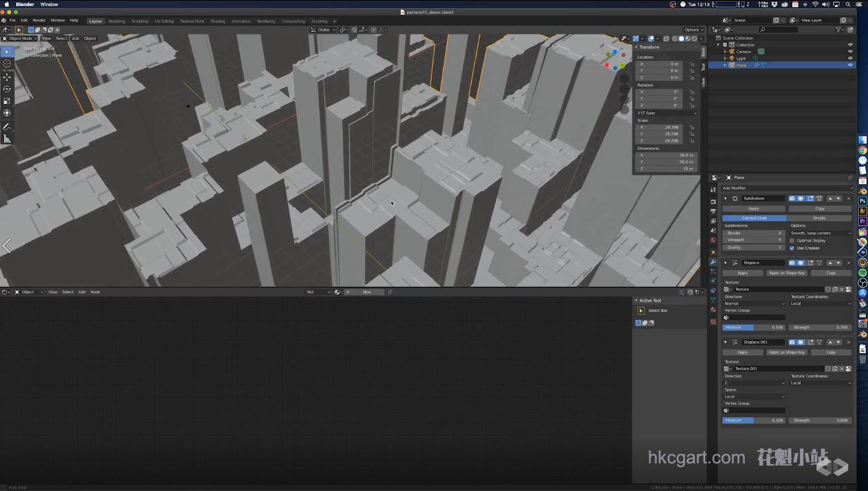The width and height of the screenshot is (868, 491).
Task: Pick the Select Box tool in toolbar
Action: coord(7,52)
